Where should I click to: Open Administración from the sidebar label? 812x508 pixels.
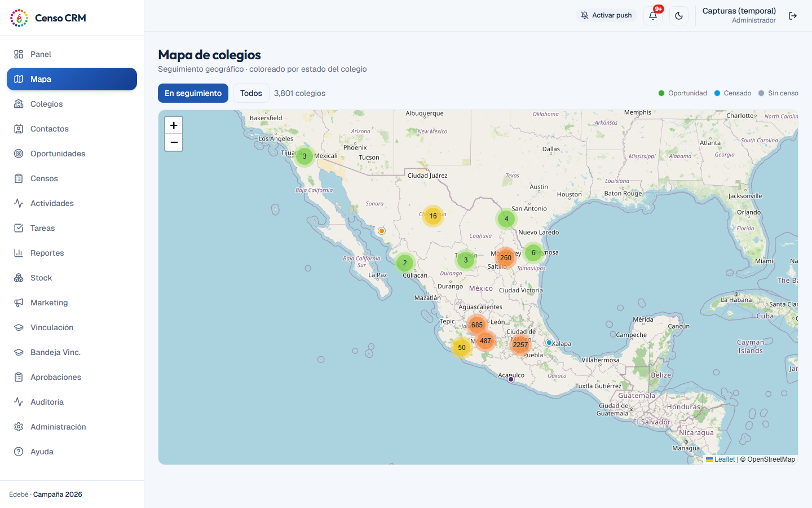[58, 427]
